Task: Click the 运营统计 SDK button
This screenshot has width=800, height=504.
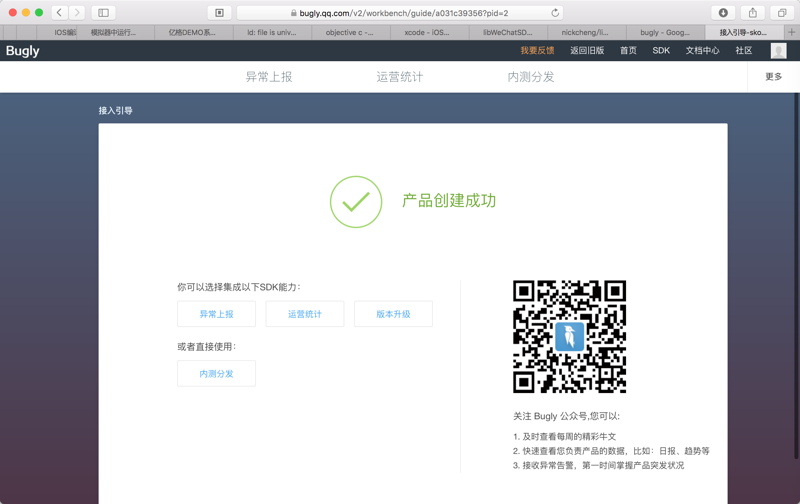Action: (305, 314)
